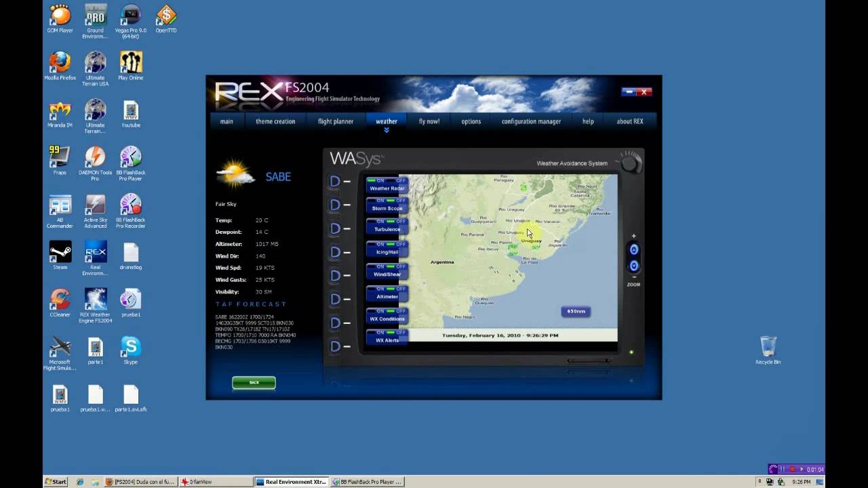
Task: Open the help tab
Action: coord(588,121)
